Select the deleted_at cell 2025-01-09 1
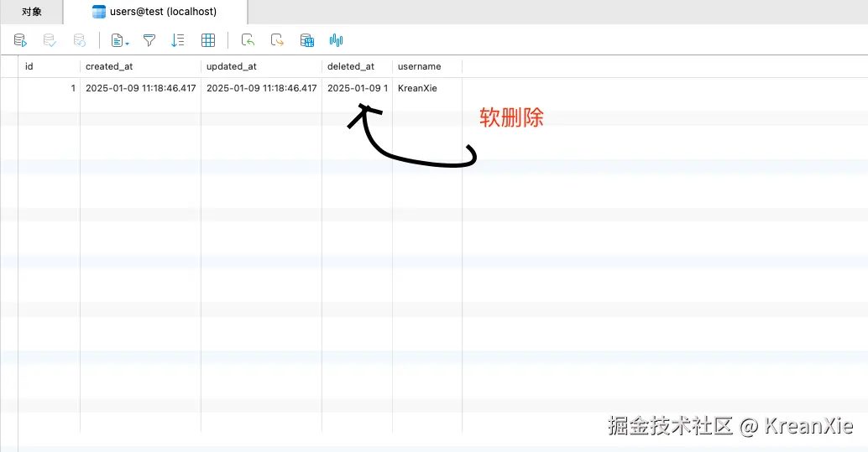 (x=357, y=88)
